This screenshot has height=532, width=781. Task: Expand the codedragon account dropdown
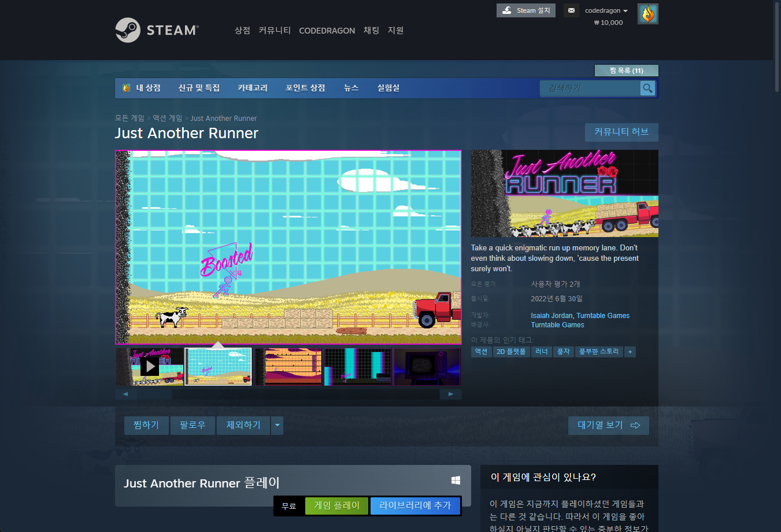[606, 10]
